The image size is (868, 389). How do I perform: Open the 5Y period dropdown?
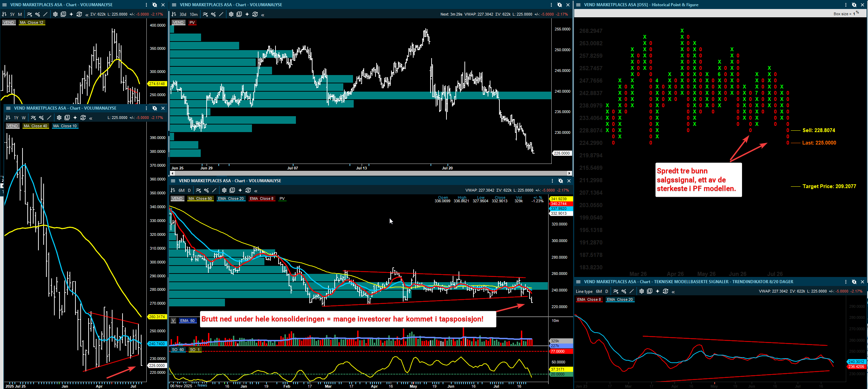12,14
